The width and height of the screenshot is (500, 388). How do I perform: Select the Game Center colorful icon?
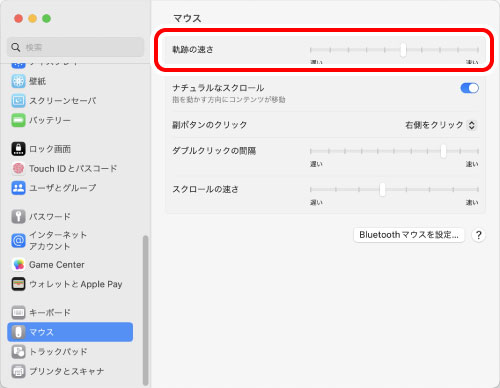18,265
